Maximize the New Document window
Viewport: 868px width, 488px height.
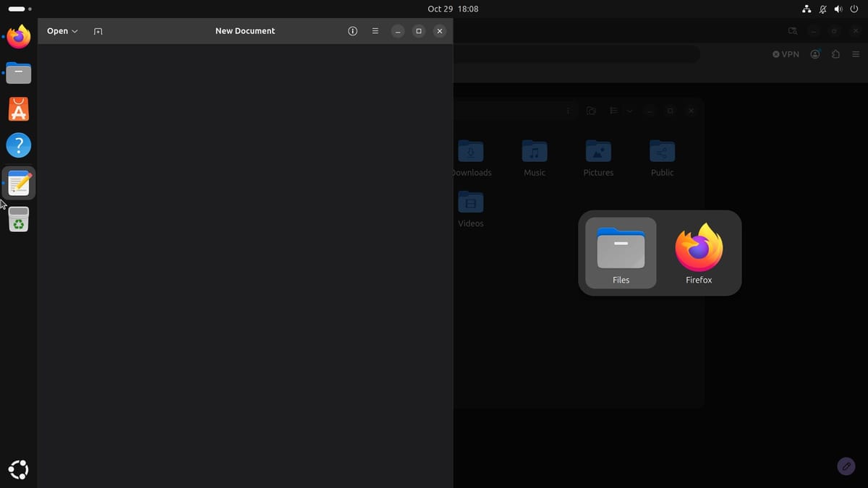[419, 31]
